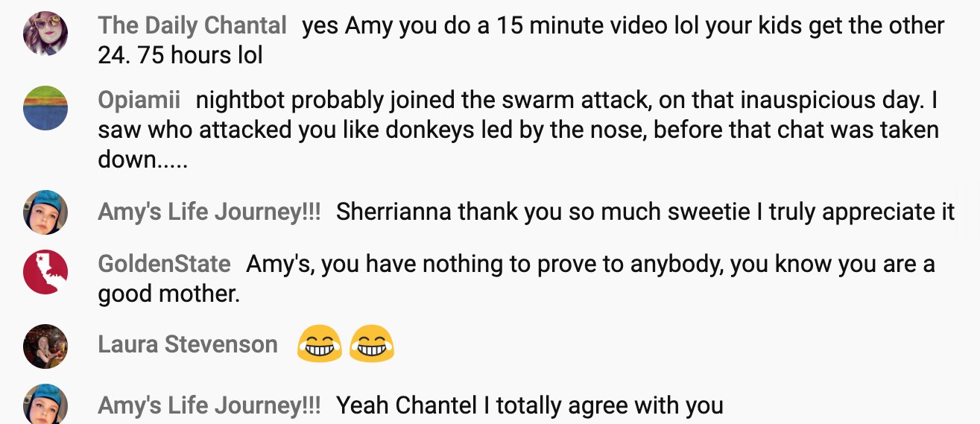Click the good mother message from GoldenState

516,279
